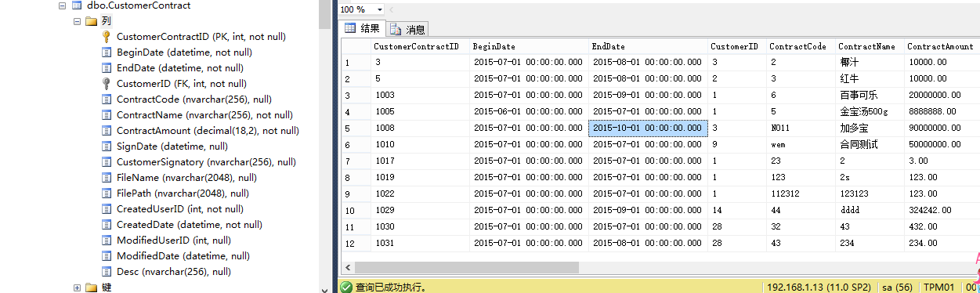Click the results grid icon on 结果 tab
Viewport: 980px width, 293px height.
click(x=350, y=29)
